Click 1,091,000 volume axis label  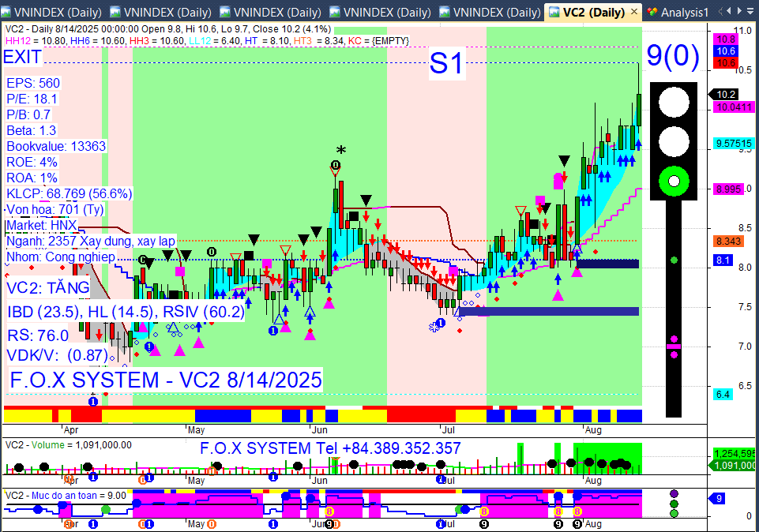pos(732,466)
